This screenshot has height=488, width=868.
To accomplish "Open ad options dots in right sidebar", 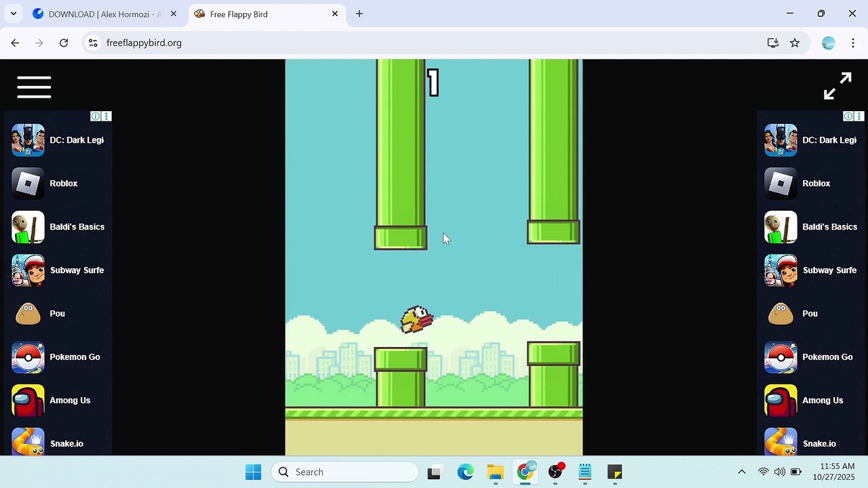I will 859,117.
